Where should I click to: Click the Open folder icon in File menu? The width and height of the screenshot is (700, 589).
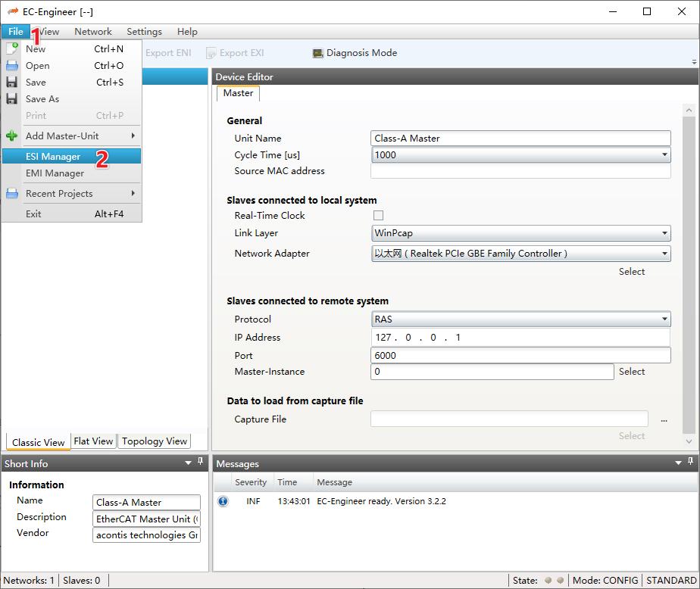click(12, 65)
